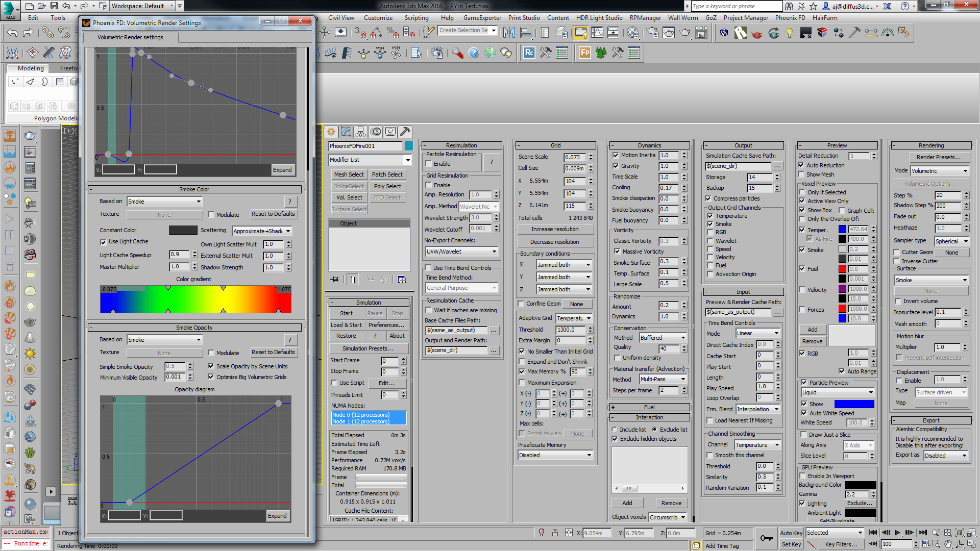
Task: Open the Conservation Method Buffered dropdown
Action: tap(663, 338)
